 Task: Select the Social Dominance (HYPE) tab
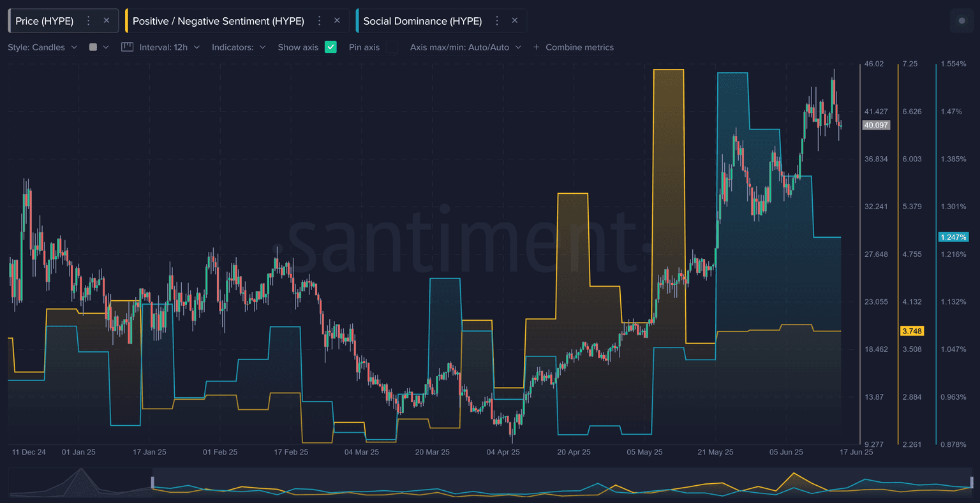coord(422,21)
